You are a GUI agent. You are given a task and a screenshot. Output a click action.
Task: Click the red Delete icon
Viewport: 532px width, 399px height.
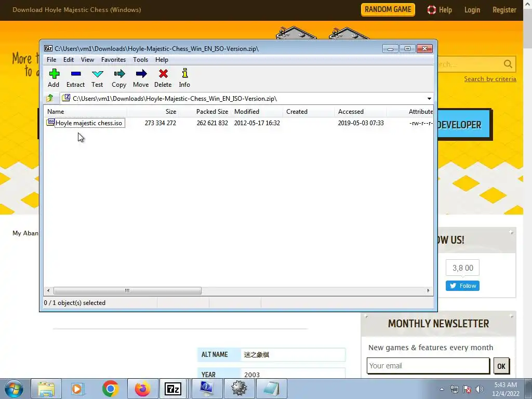tap(163, 74)
